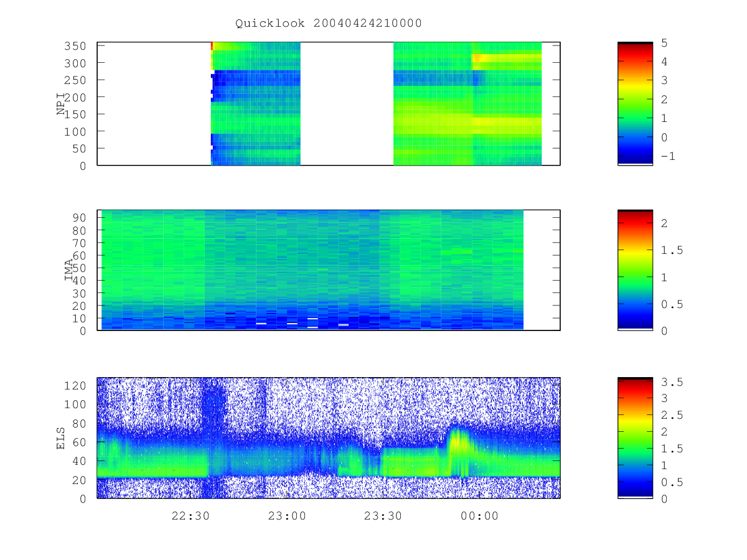Select the IMA axis label
Screen dimensions: 747x560
(70, 271)
